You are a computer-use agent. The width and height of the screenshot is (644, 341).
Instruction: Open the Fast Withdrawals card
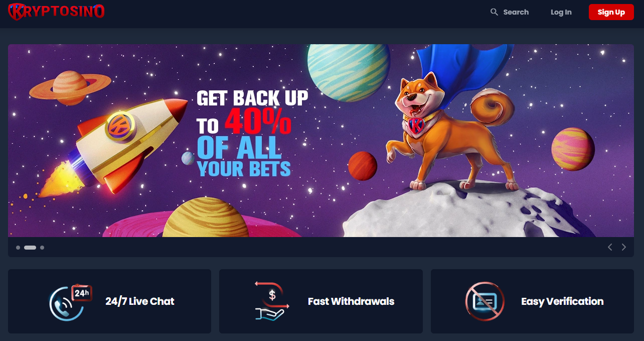(321, 301)
